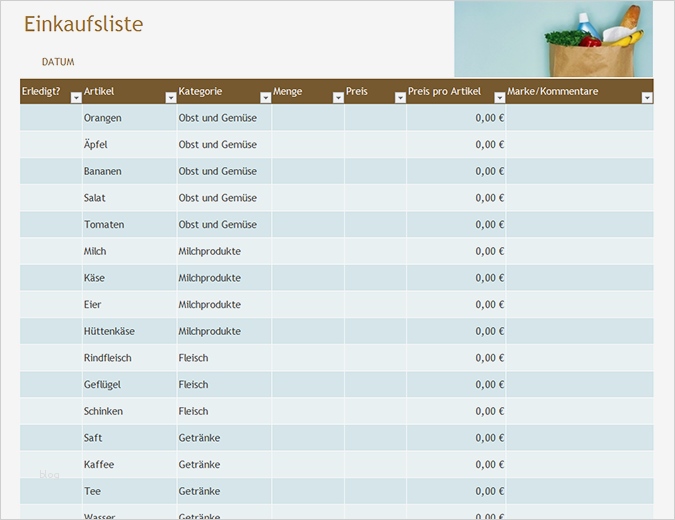675x520 pixels.
Task: Select the Milch cell
Action: tap(129, 251)
